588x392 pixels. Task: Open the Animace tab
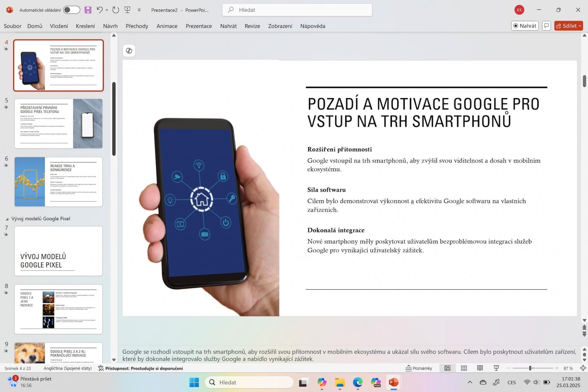tap(167, 26)
